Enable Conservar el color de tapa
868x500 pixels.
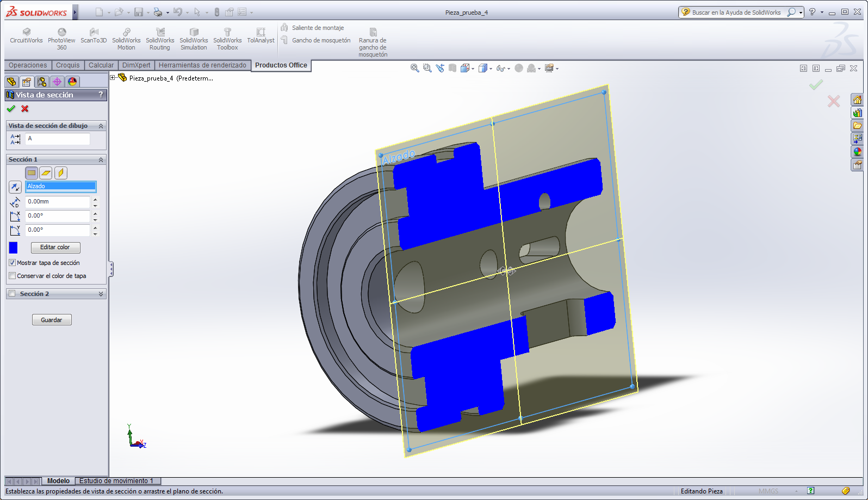13,276
